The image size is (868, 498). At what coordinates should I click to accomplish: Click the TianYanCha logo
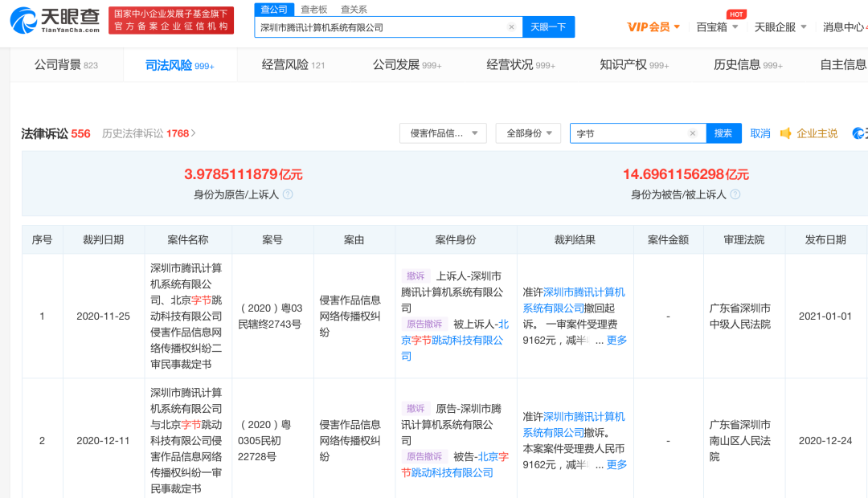click(55, 20)
